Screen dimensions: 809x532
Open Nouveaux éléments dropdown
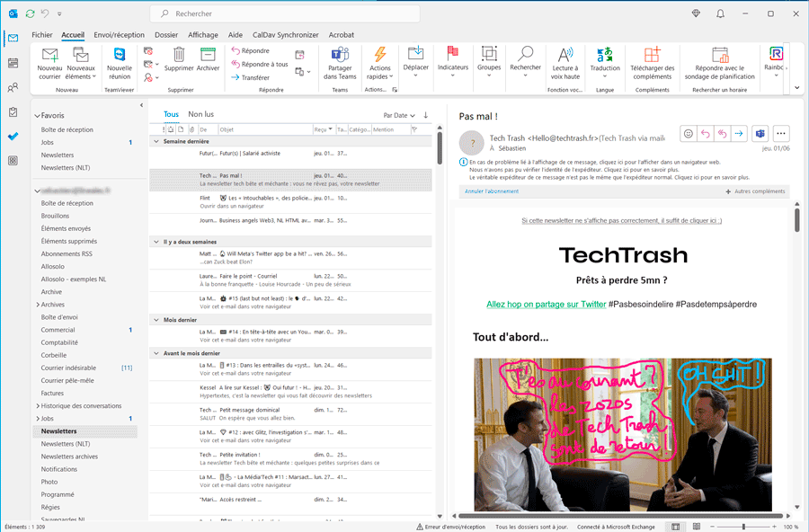81,64
